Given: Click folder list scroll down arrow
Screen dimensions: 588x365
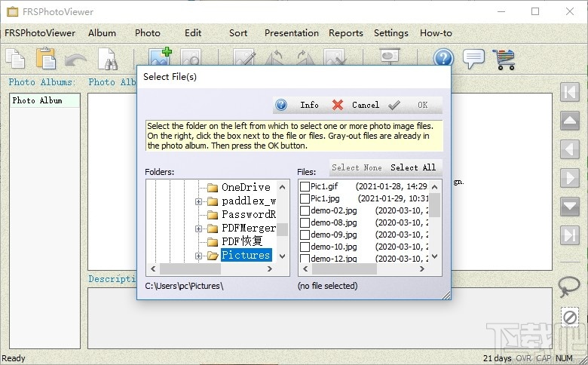Looking at the screenshot, I should point(283,256).
